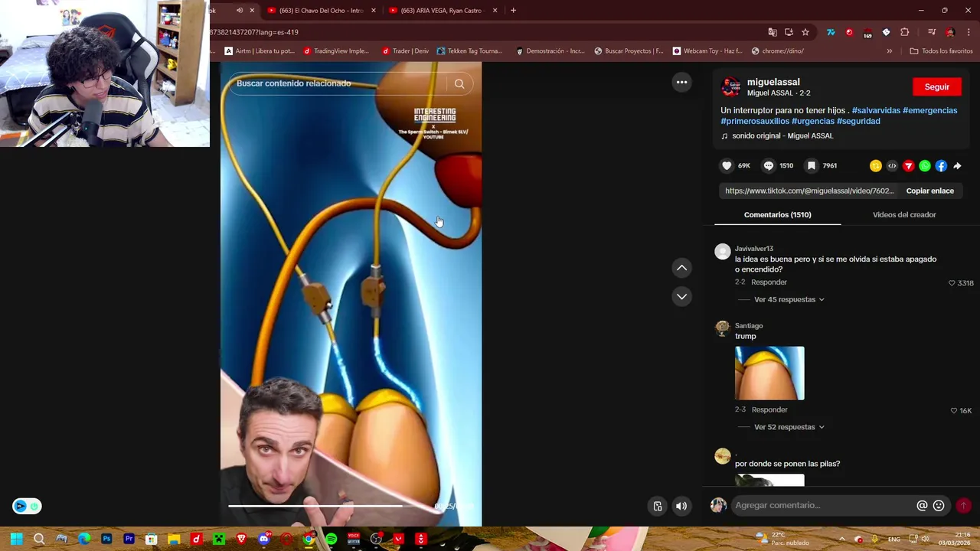This screenshot has height=551, width=980.
Task: Open the three-dot video options menu
Action: click(681, 82)
